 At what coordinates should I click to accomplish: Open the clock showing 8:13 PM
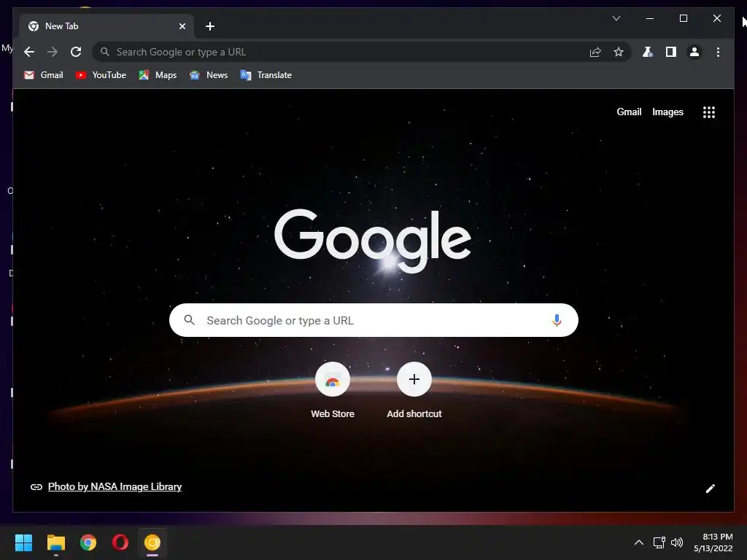[713, 542]
